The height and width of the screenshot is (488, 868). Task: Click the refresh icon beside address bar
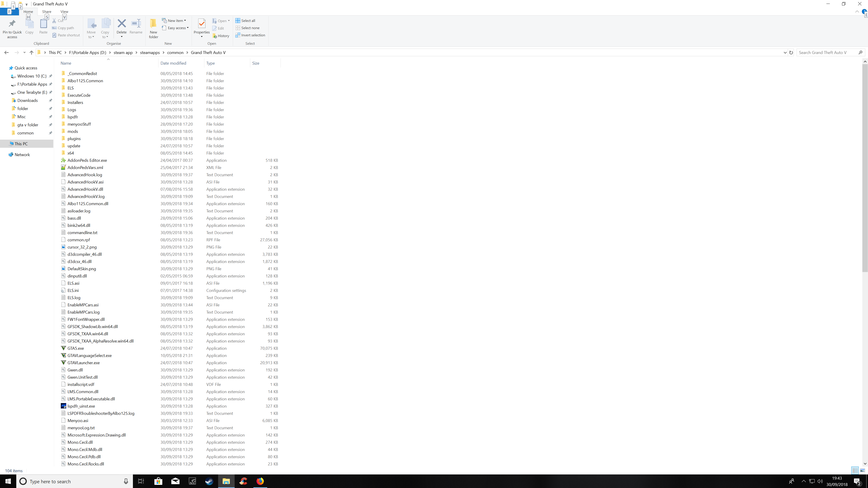click(791, 53)
